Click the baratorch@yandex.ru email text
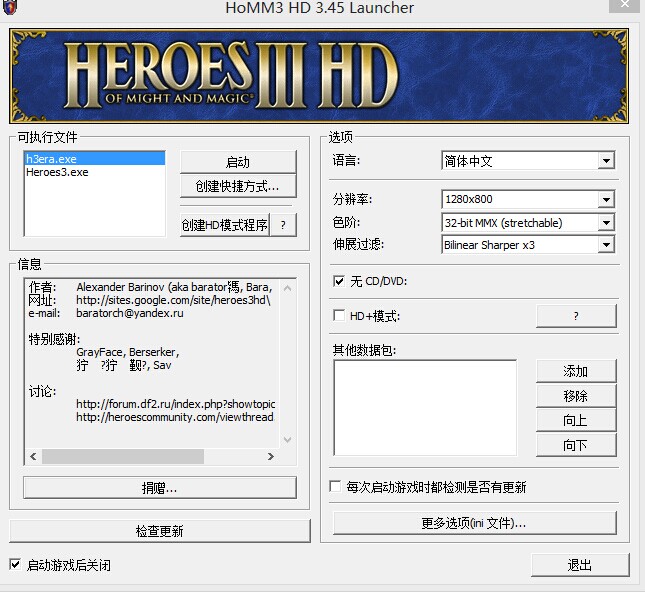The width and height of the screenshot is (645, 592). [x=130, y=313]
